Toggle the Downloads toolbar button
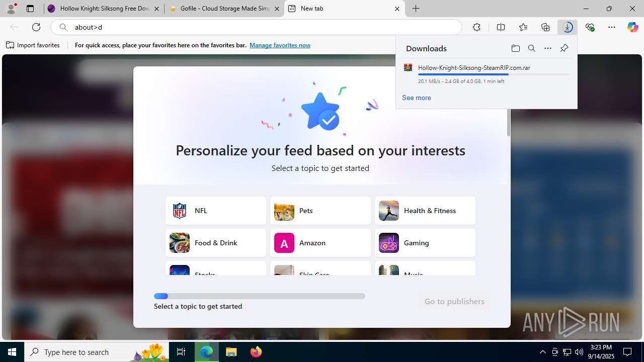The height and width of the screenshot is (362, 644). click(568, 27)
